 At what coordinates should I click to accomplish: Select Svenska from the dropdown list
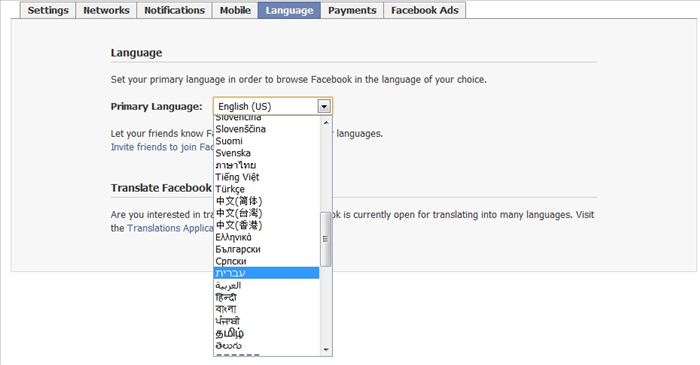coord(267,153)
